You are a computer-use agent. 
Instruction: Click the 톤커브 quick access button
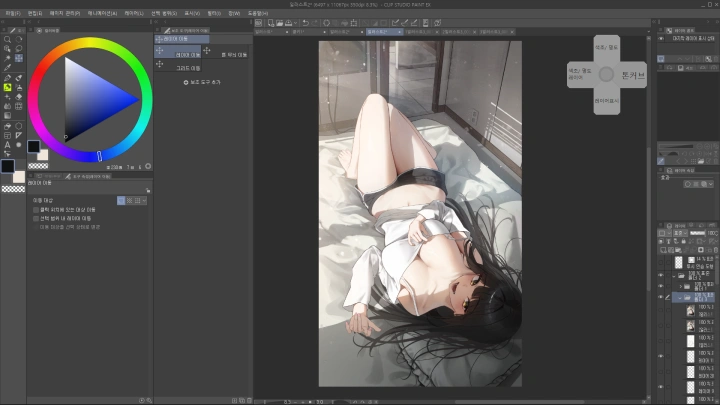(x=633, y=76)
